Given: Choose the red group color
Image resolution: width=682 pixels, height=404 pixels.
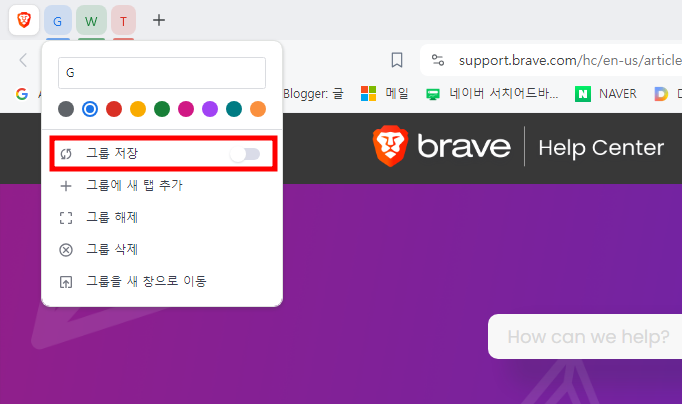Looking at the screenshot, I should [x=114, y=109].
